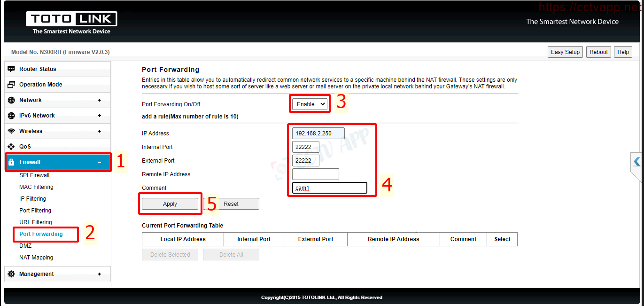Collapse the Firewall menu minus sign
This screenshot has width=644, height=306.
[99, 162]
